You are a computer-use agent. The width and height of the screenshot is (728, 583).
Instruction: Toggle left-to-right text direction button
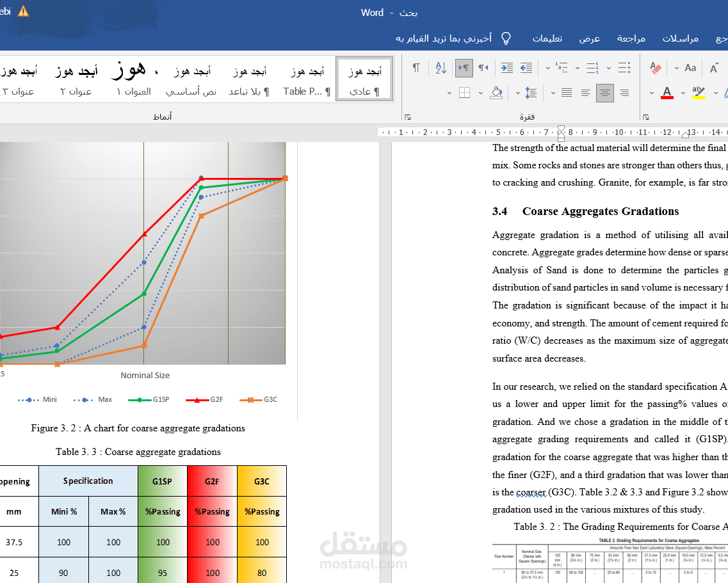pos(464,68)
